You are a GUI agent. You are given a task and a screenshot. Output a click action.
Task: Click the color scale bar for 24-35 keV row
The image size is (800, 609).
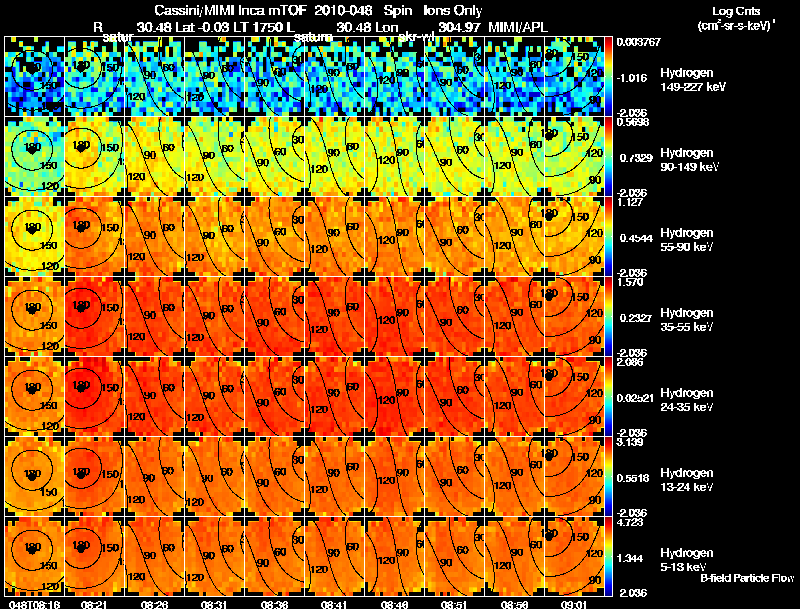[608, 396]
